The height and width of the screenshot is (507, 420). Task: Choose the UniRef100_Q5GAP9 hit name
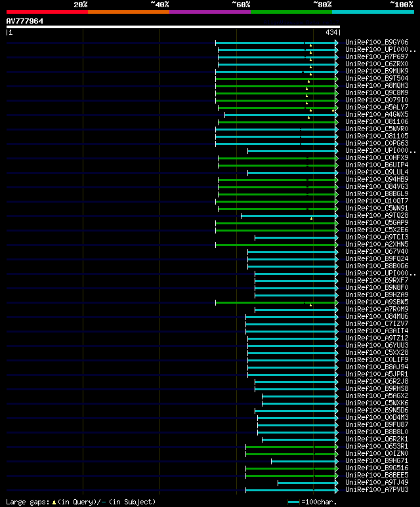click(377, 223)
